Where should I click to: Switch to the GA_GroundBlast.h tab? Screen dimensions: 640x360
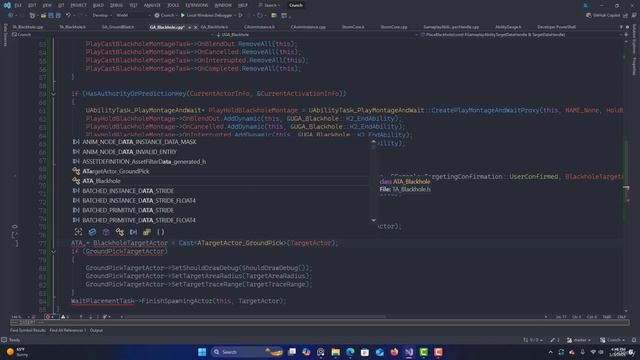118,27
